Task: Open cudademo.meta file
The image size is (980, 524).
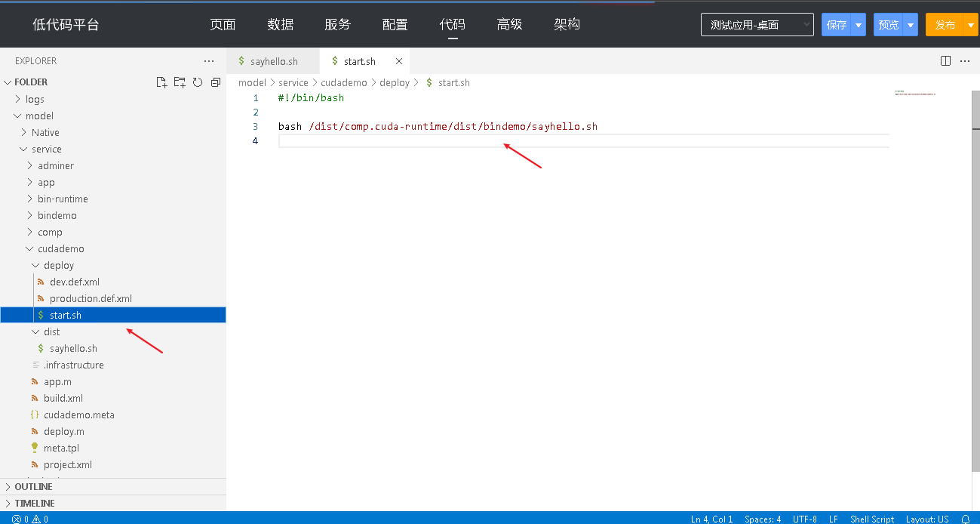Action: [79, 415]
